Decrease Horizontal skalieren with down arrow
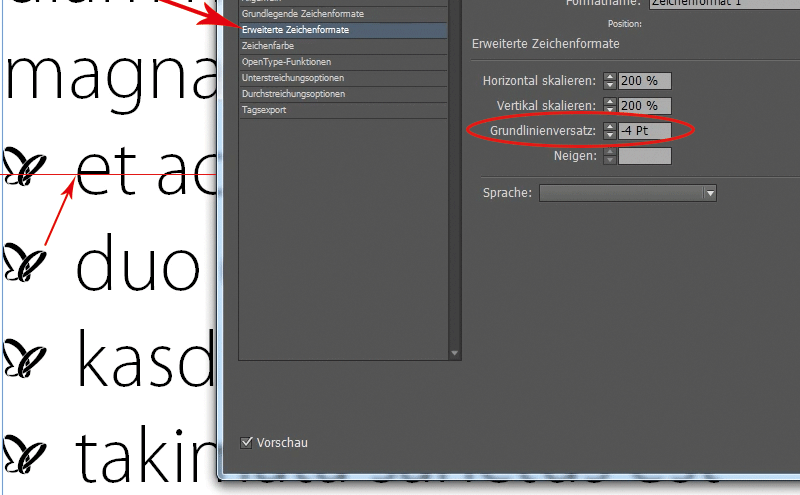800x495 pixels. pyautogui.click(x=610, y=85)
